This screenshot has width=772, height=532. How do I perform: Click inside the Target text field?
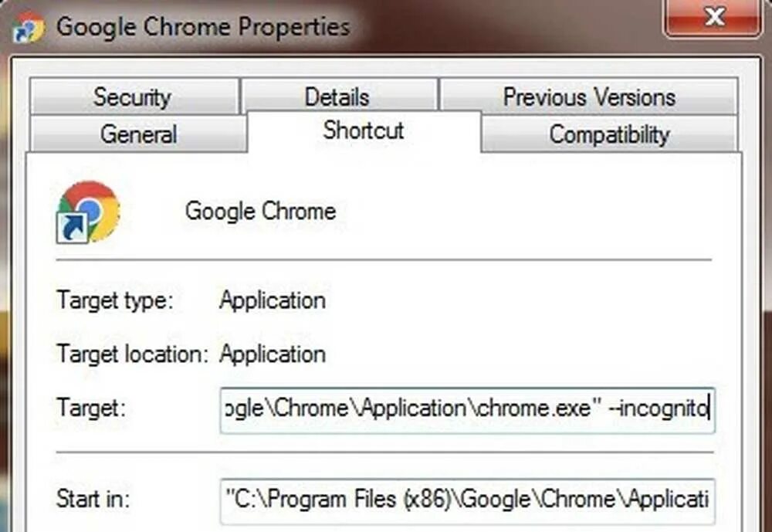(466, 410)
